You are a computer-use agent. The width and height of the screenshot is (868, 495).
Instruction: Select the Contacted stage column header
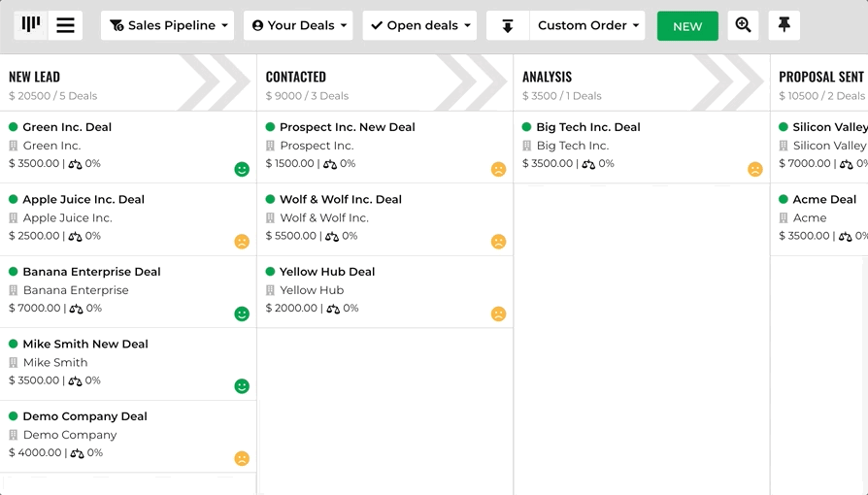tap(384, 83)
